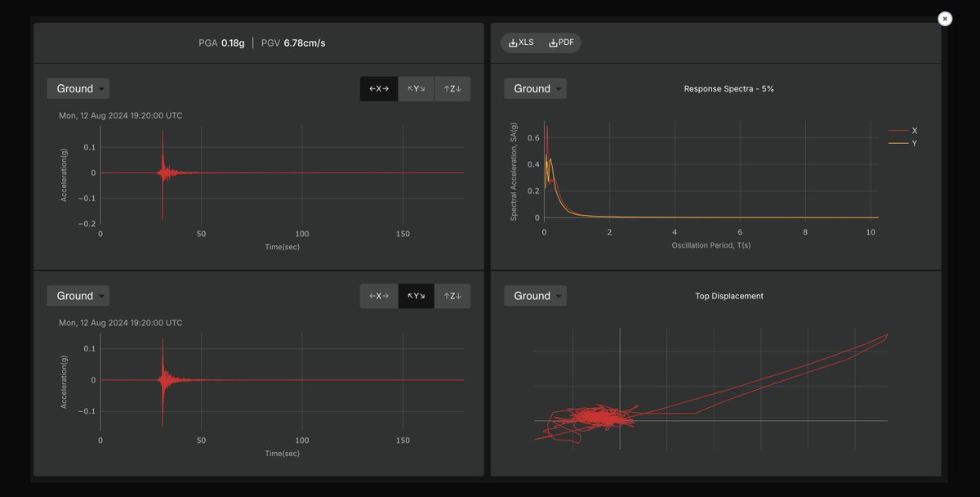980x497 pixels.
Task: Close the seismic event dialog
Action: coord(945,18)
